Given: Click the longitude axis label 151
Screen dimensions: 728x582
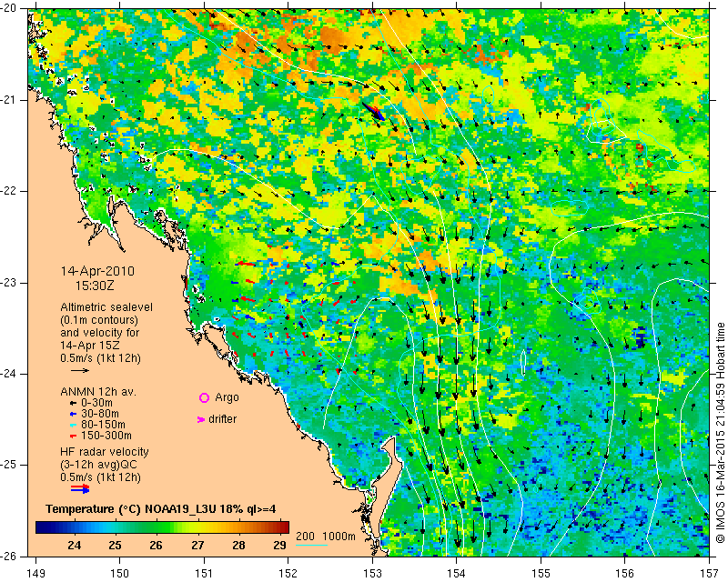Looking at the screenshot, I should (204, 574).
